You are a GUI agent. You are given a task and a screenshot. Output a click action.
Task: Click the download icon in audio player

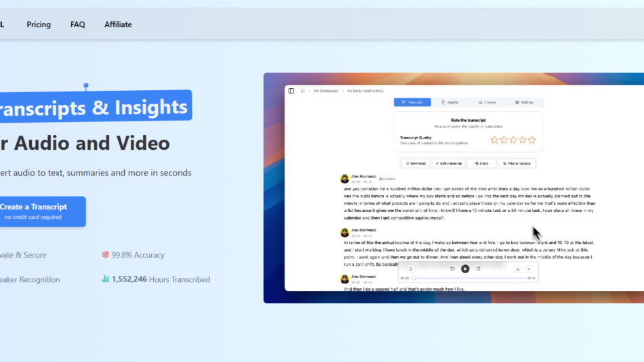click(518, 269)
